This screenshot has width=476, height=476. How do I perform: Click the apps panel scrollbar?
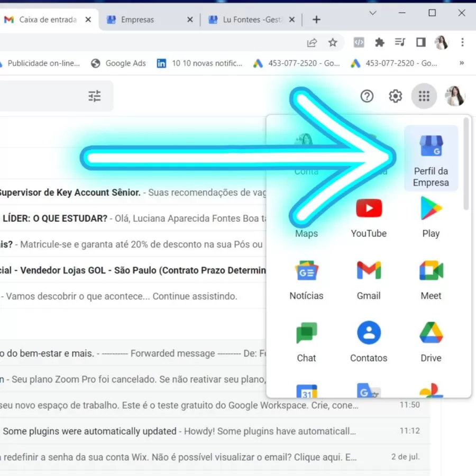pos(466,164)
